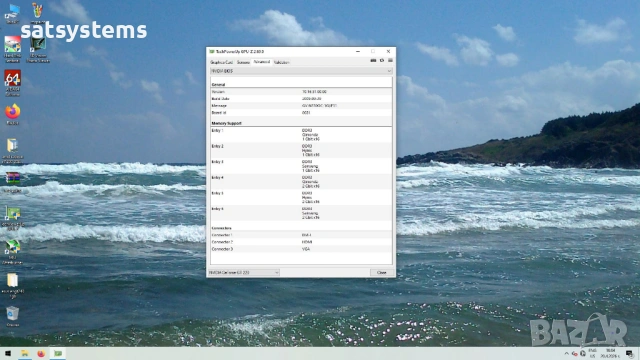Click the Memory Support section header
Image resolution: width=640 pixels, height=360 pixels.
pyautogui.click(x=227, y=123)
